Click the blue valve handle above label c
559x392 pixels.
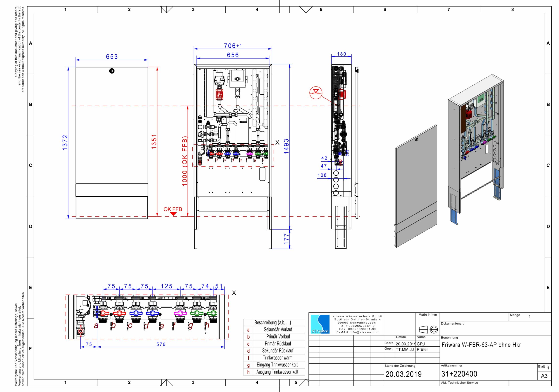coord(136,313)
